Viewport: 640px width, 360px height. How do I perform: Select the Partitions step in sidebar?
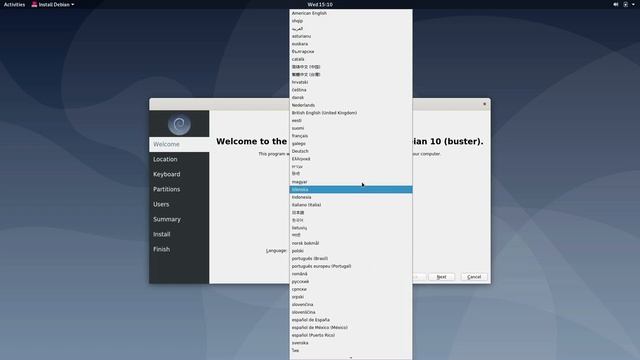tap(179, 189)
